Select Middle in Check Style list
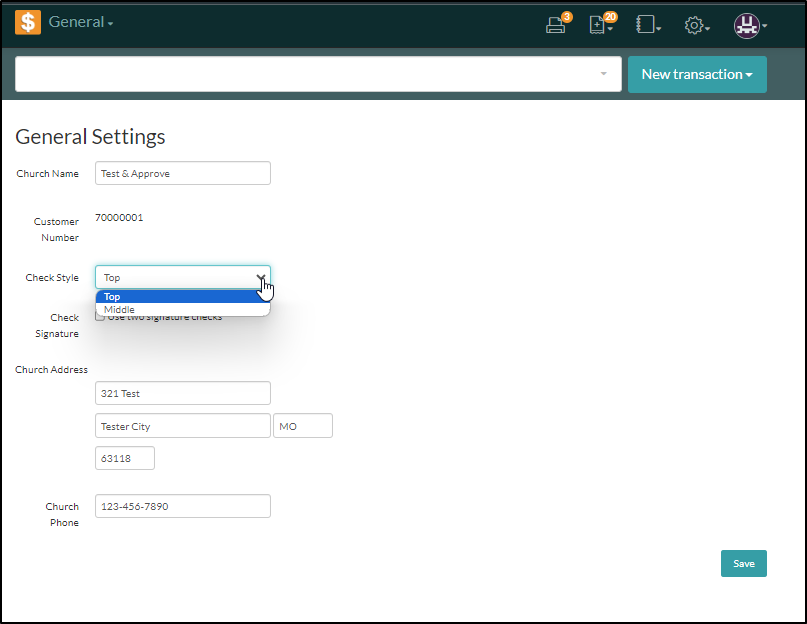The width and height of the screenshot is (807, 624). (x=183, y=309)
